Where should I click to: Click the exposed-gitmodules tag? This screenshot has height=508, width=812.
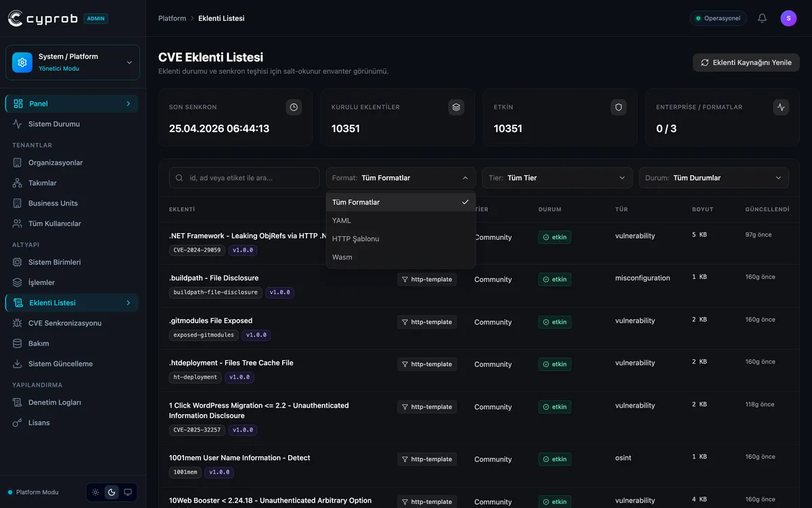[x=204, y=335]
